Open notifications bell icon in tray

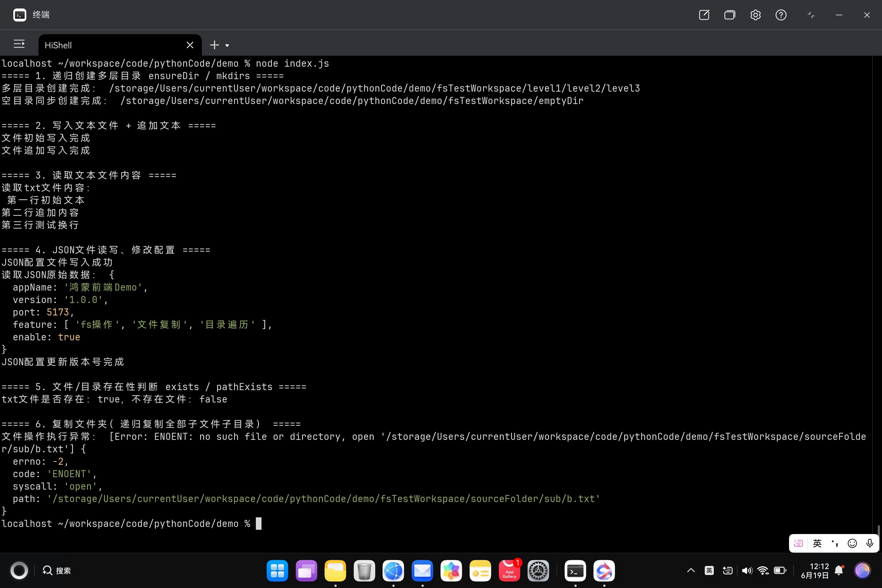(839, 571)
